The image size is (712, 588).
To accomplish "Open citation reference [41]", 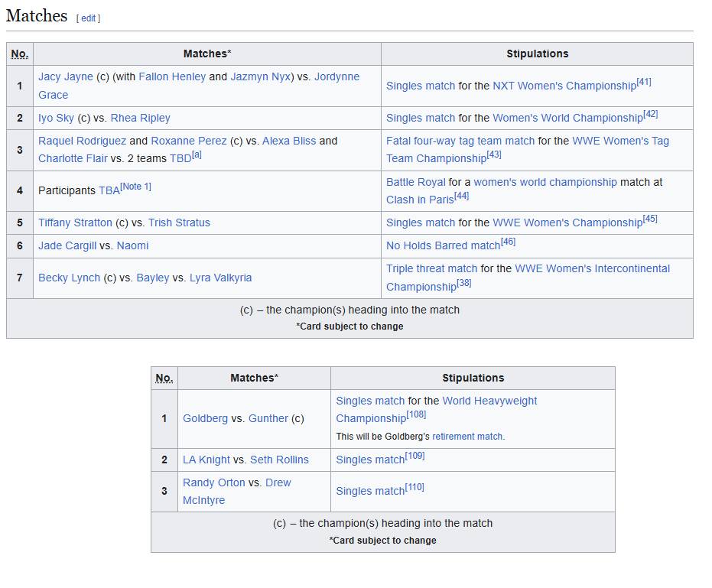I will 644,82.
